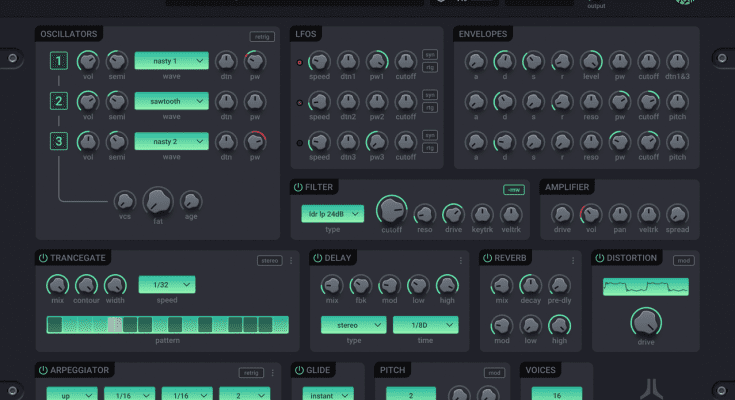Turn off the Delay power icon
The height and width of the screenshot is (400, 735).
(x=317, y=258)
